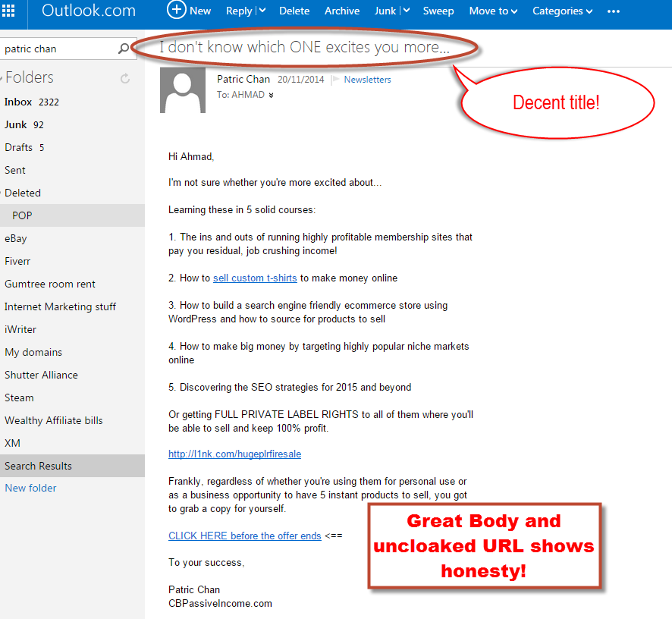Click the New email plus icon
The width and height of the screenshot is (672, 619).
point(176,11)
